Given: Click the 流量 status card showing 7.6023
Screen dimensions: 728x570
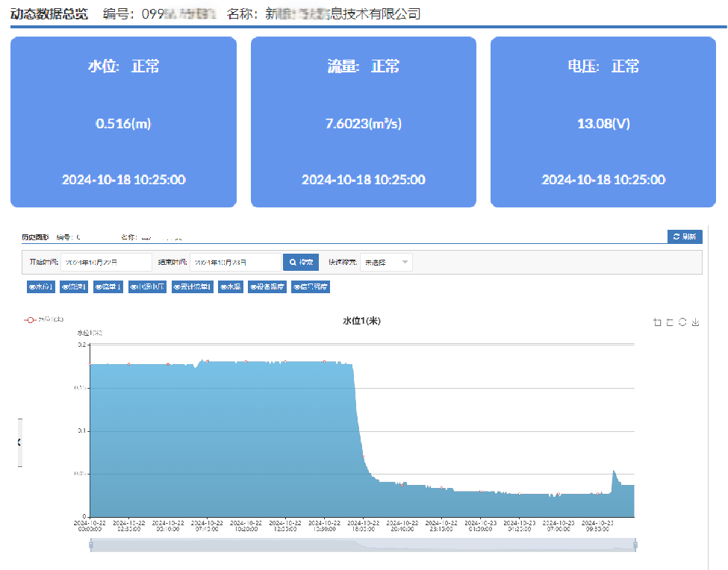Looking at the screenshot, I should 364,122.
